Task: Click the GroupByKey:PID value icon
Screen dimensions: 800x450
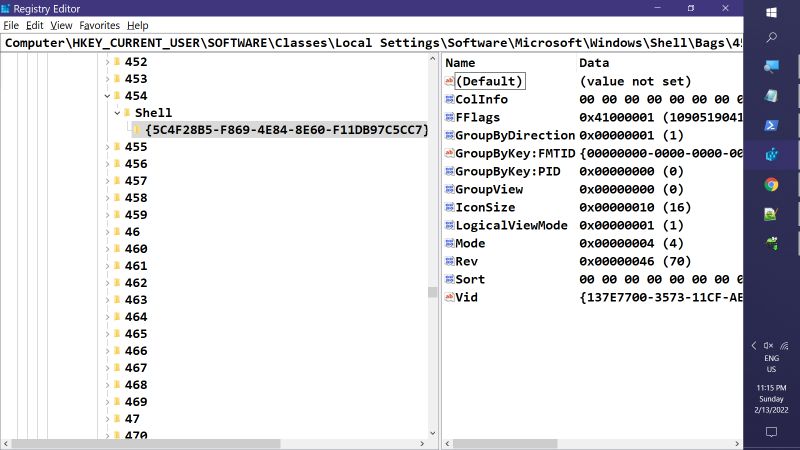Action: tap(449, 171)
